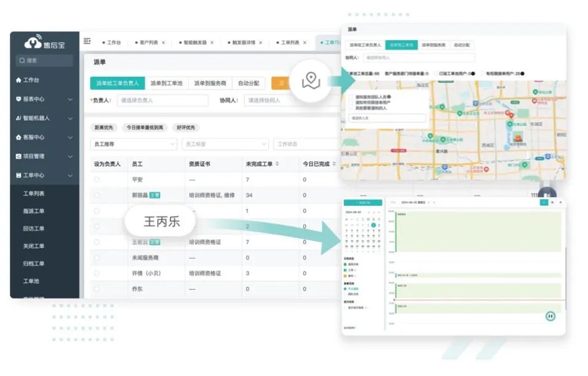Select highlighted date in the mini calendar
Viewport: 588px width, 376px height.
click(x=374, y=225)
